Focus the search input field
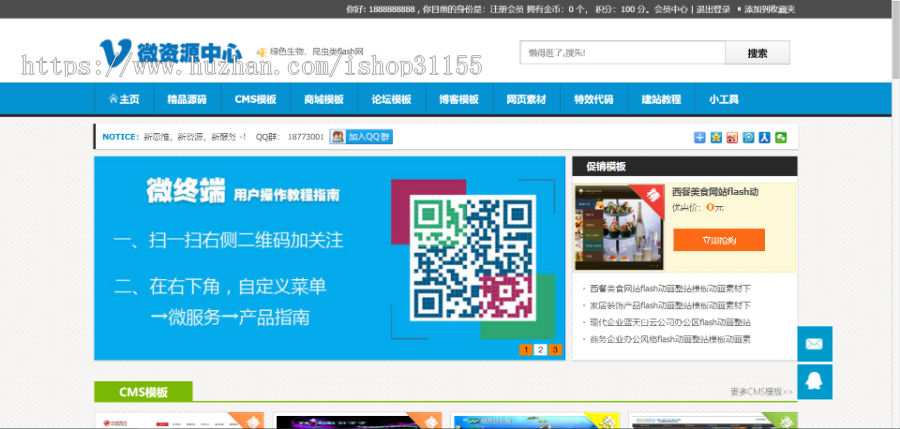 pyautogui.click(x=622, y=53)
